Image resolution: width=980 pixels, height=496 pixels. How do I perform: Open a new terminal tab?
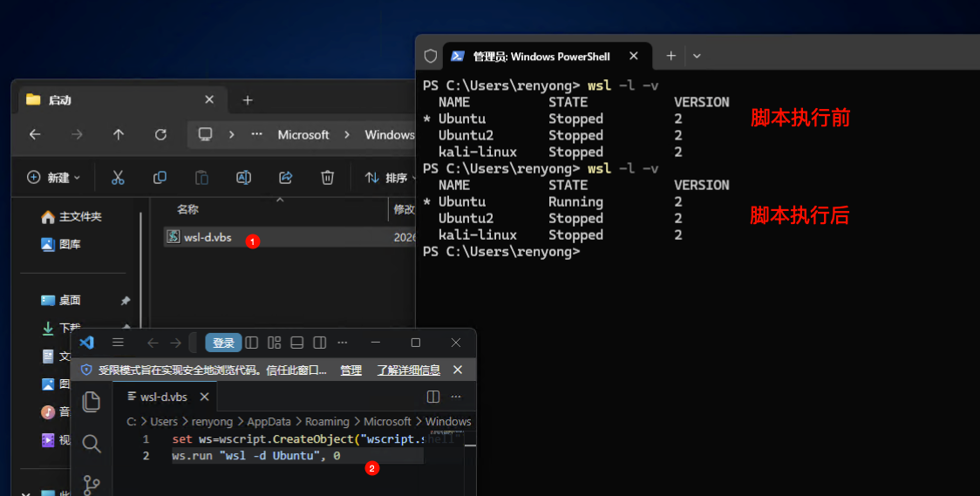(670, 56)
